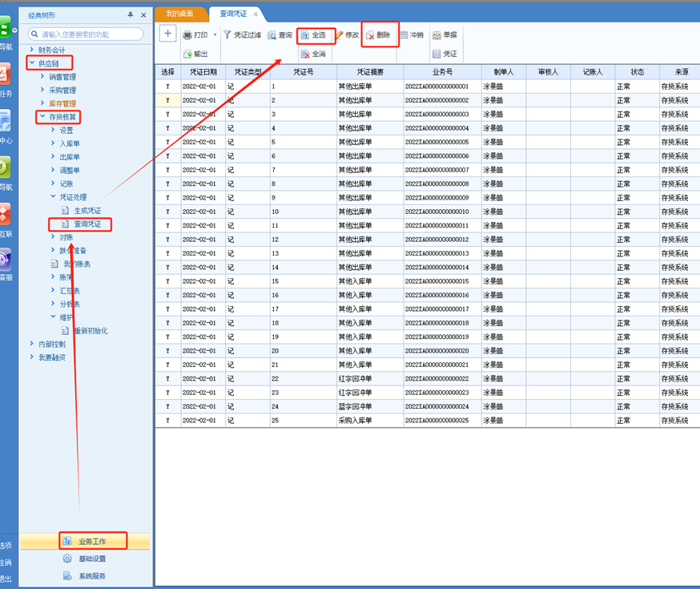Open the 凭证过滤 filter tool
The width and height of the screenshot is (700, 589).
click(x=242, y=34)
